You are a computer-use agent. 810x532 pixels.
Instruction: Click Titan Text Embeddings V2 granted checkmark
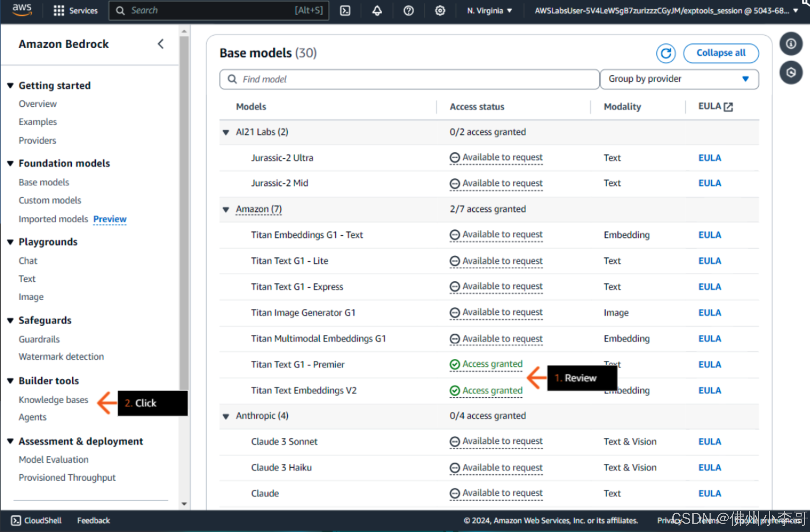tap(455, 390)
